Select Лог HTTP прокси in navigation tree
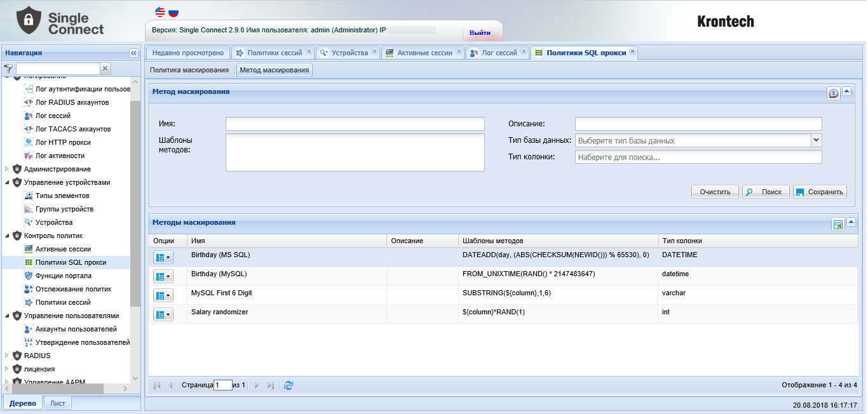The height and width of the screenshot is (414, 868). click(62, 142)
